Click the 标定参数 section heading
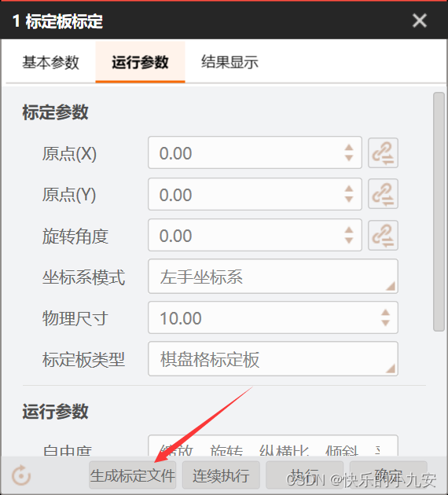This screenshot has height=495, width=448. [55, 112]
